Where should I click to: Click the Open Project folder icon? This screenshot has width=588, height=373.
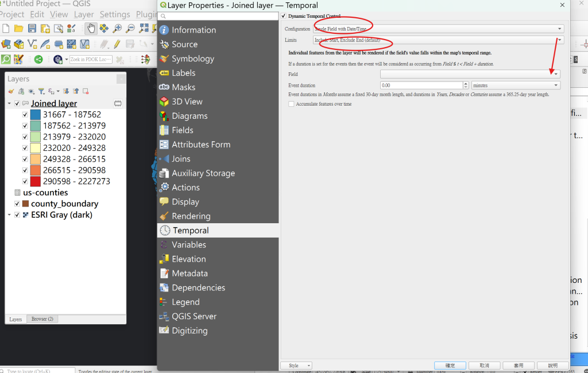(18, 29)
